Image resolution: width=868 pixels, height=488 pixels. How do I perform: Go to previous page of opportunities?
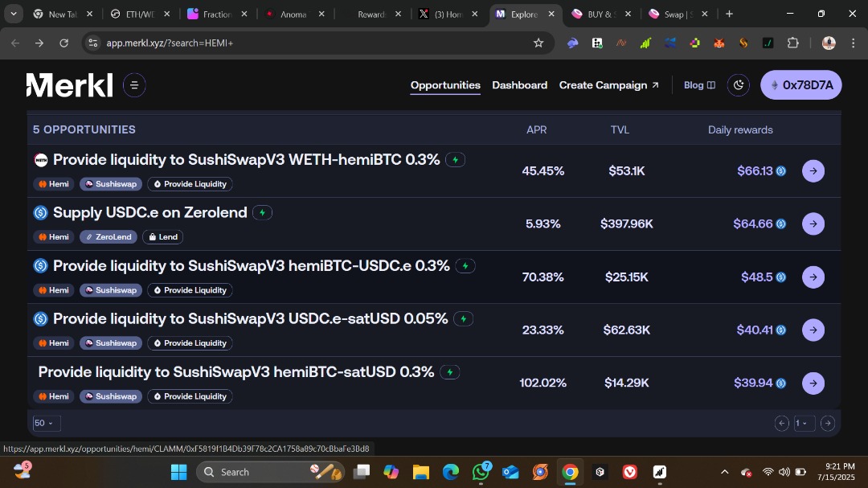tap(782, 423)
